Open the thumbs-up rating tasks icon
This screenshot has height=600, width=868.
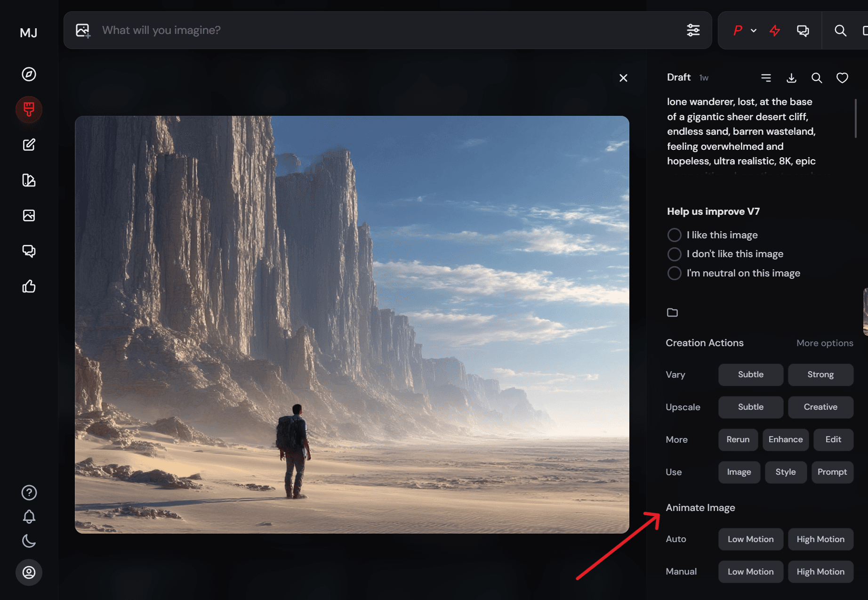pos(29,286)
